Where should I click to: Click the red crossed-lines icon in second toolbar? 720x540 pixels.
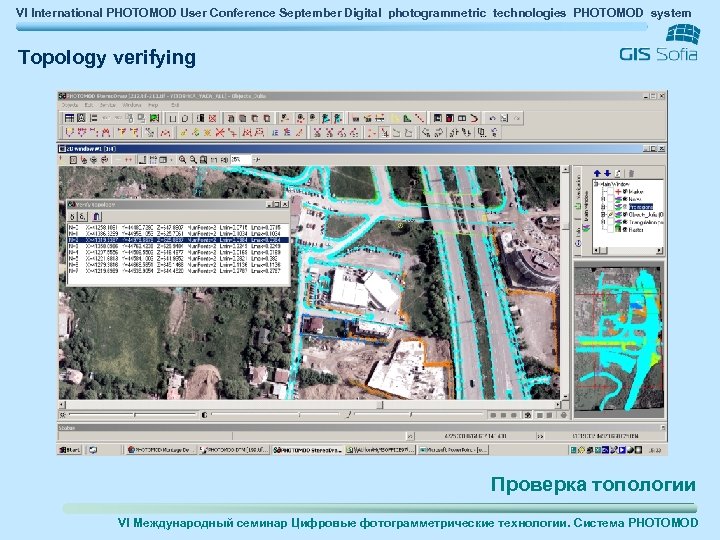pyautogui.click(x=220, y=133)
